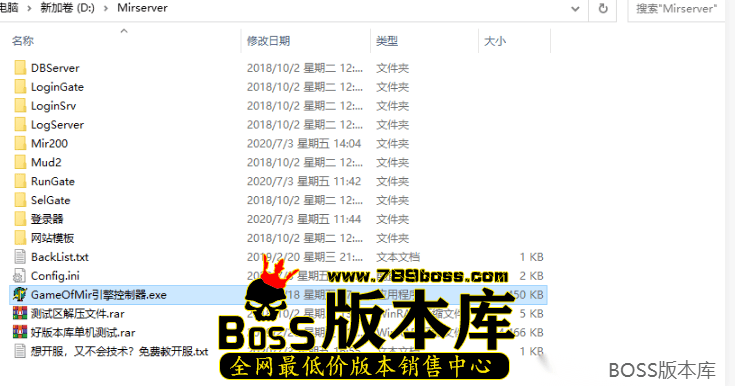Click the LoginGate folder icon
This screenshot has height=386, width=735.
click(20, 87)
